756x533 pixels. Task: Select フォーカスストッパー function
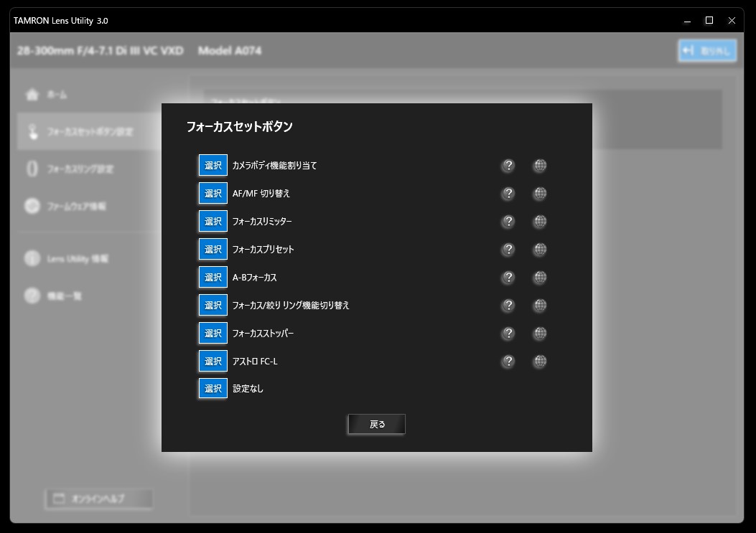(x=213, y=334)
